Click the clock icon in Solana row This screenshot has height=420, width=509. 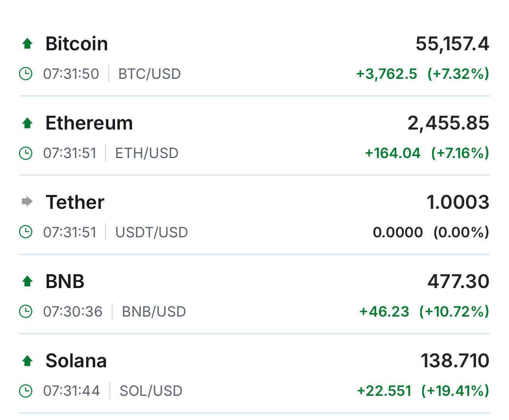click(26, 391)
